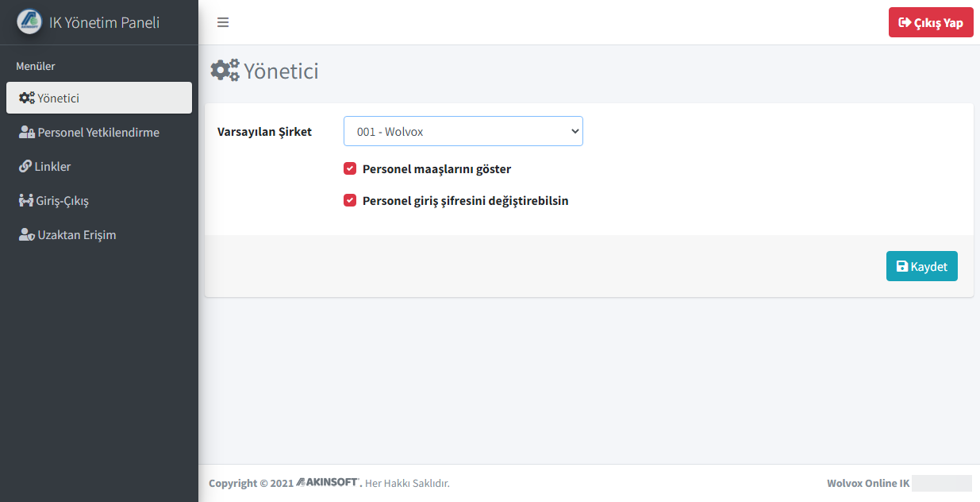This screenshot has width=980, height=502.
Task: Click the Uzaktan Erişim user-shield icon
Action: coord(27,234)
